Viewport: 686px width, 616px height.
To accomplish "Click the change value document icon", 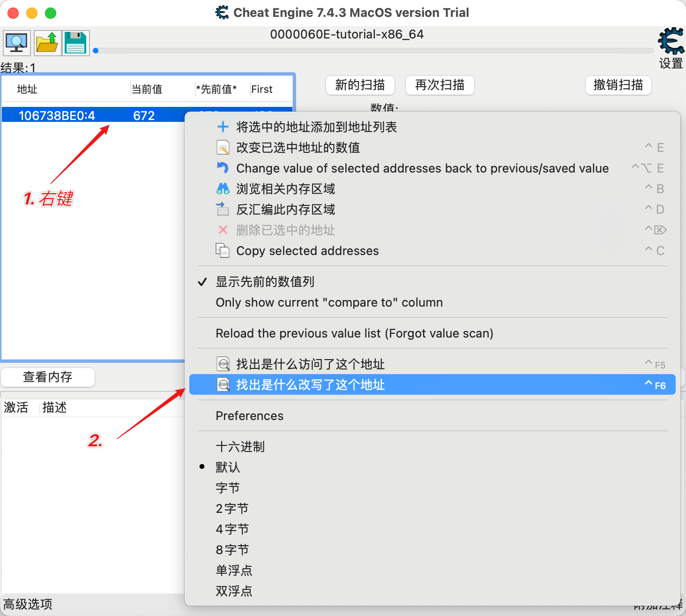I will tap(223, 148).
